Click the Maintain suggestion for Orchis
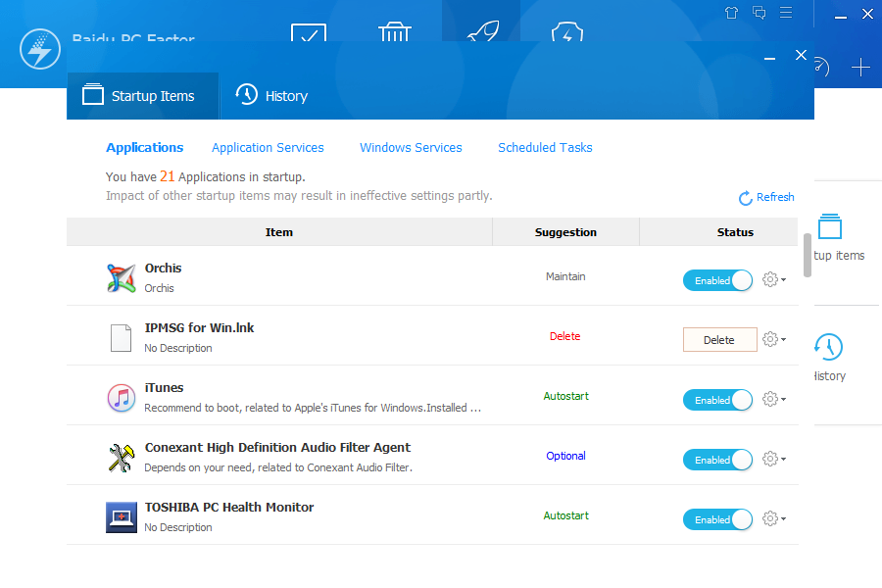 565,276
